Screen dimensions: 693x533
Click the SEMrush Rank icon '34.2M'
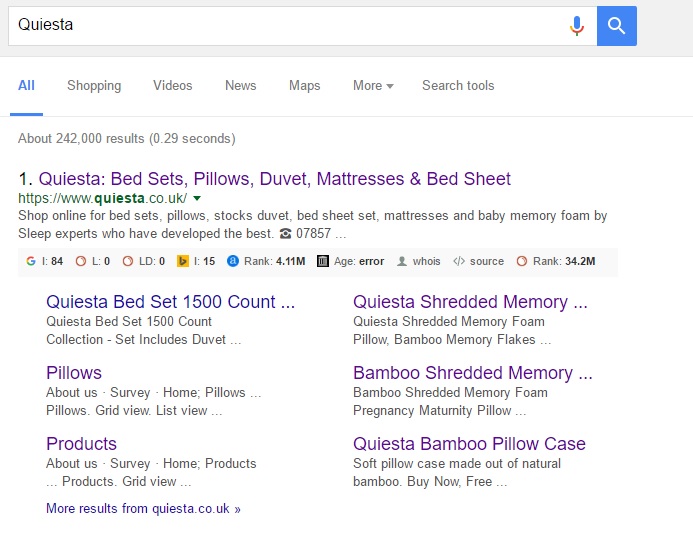click(522, 261)
